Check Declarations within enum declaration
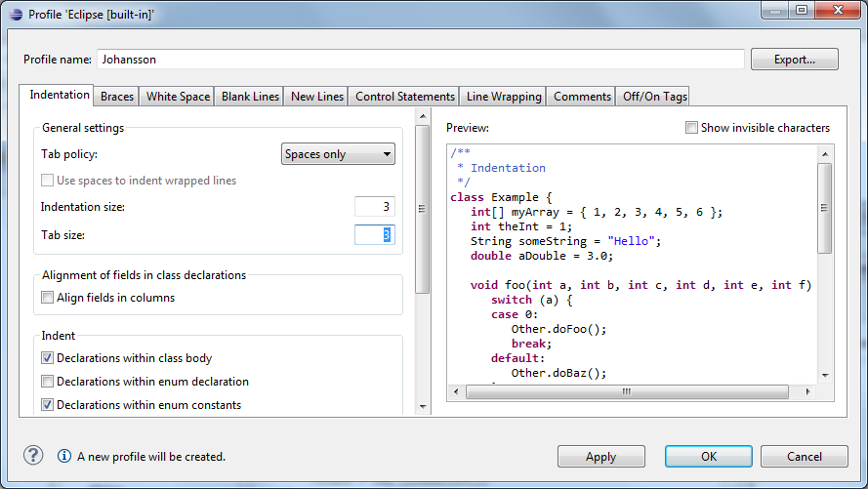Image resolution: width=868 pixels, height=489 pixels. (48, 382)
